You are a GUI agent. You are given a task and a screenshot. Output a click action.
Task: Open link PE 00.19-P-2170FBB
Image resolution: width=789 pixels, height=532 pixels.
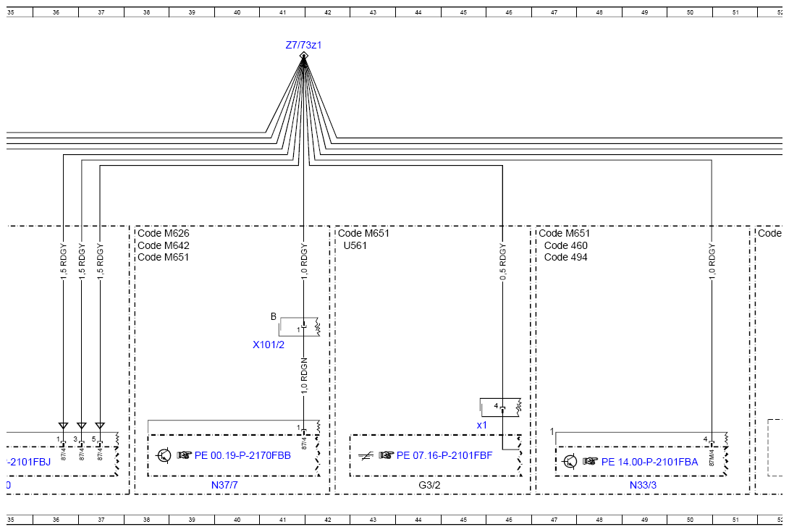pos(242,455)
